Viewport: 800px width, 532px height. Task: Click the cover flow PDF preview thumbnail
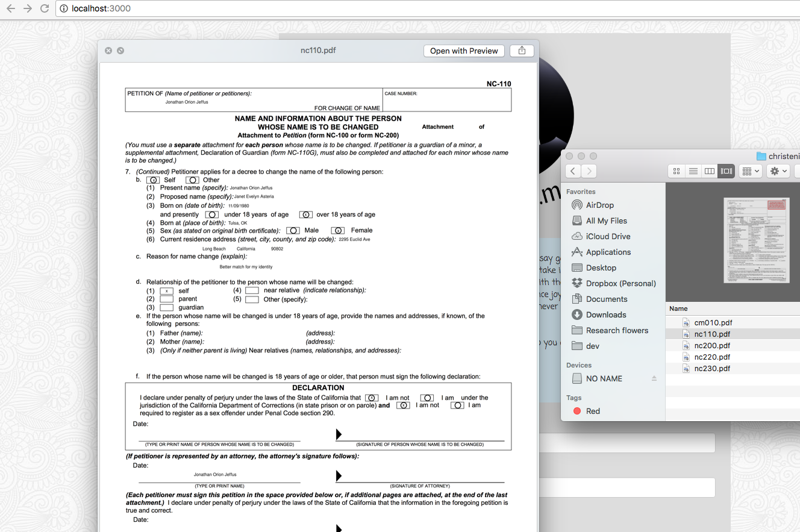click(x=756, y=240)
